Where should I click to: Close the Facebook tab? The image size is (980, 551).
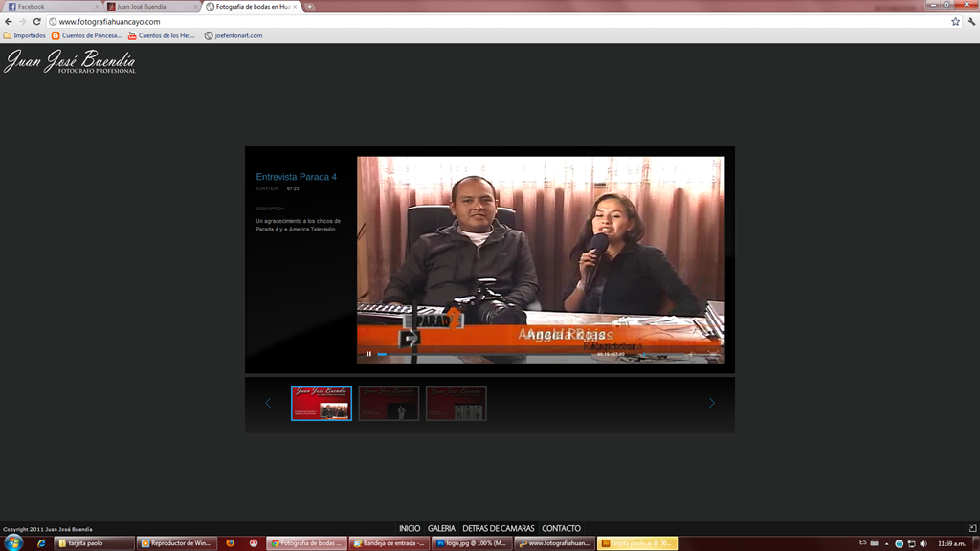coord(97,7)
